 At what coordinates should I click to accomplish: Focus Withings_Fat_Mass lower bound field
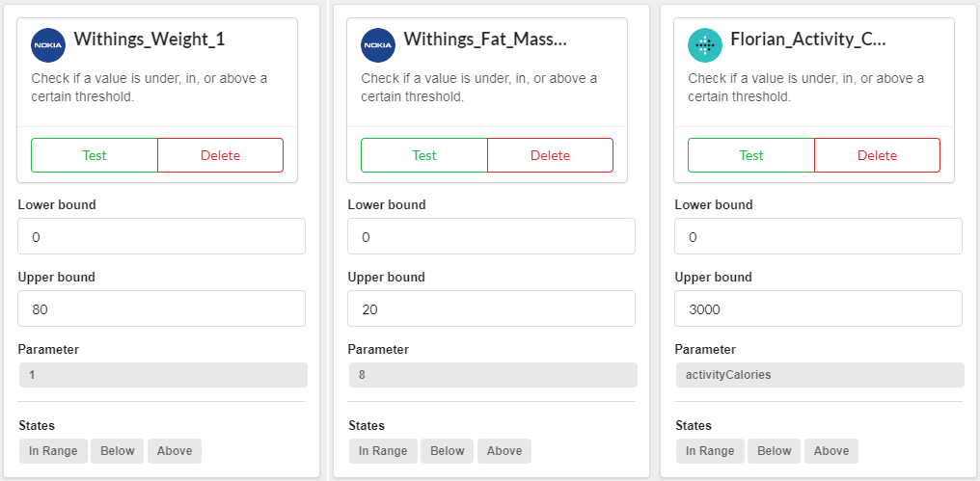coord(491,236)
